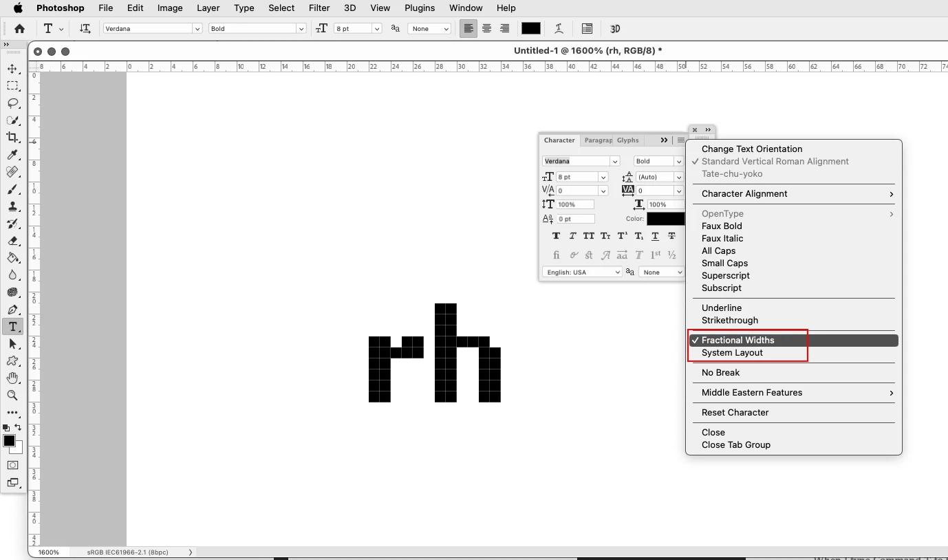This screenshot has width=948, height=560.
Task: Toggle Small Caps Tt button
Action: pyautogui.click(x=605, y=236)
